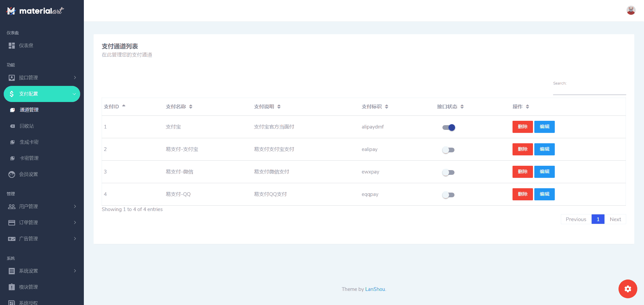Expand the 订单管理 submenu chevron

coord(75,223)
